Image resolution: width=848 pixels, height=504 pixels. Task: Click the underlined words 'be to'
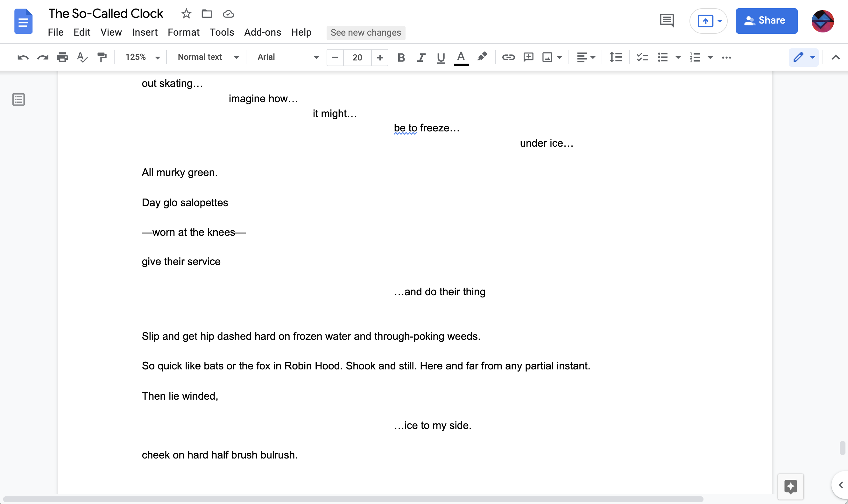(405, 128)
